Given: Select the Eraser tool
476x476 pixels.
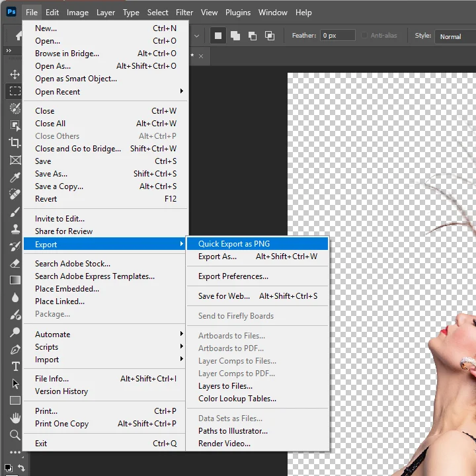Looking at the screenshot, I should pyautogui.click(x=15, y=263).
